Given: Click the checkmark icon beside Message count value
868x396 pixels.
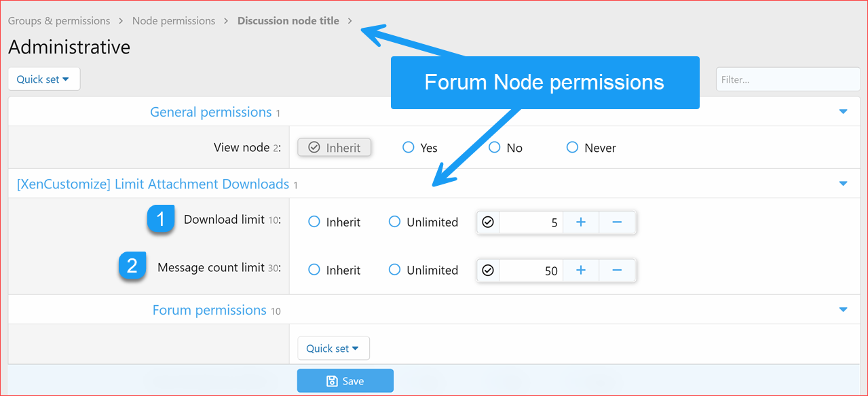Looking at the screenshot, I should coord(488,270).
